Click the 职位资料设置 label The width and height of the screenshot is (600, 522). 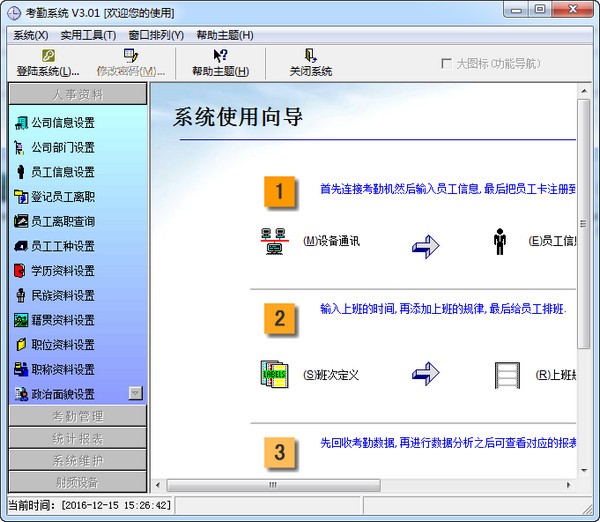63,344
